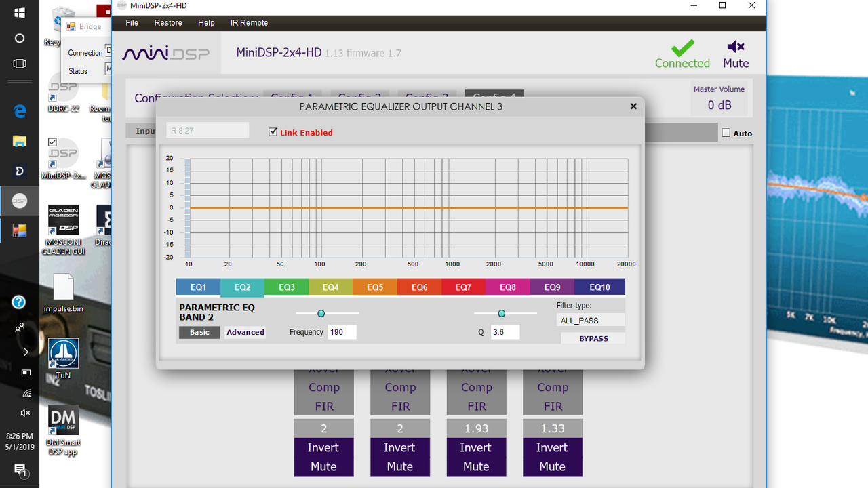Open MOSCONI GLADEN GUI desktop shortcut
The width and height of the screenshot is (868, 488).
[62, 230]
